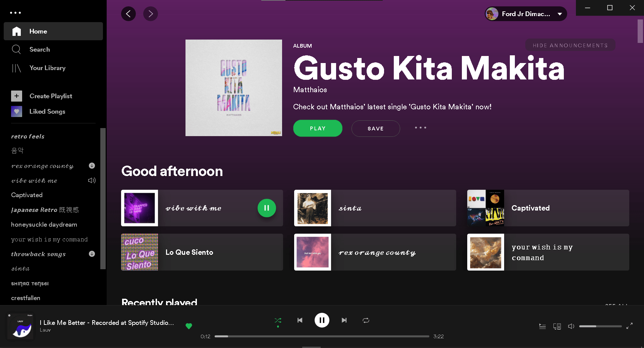Open the currently playing song title link
The width and height of the screenshot is (644, 348).
coord(107,323)
